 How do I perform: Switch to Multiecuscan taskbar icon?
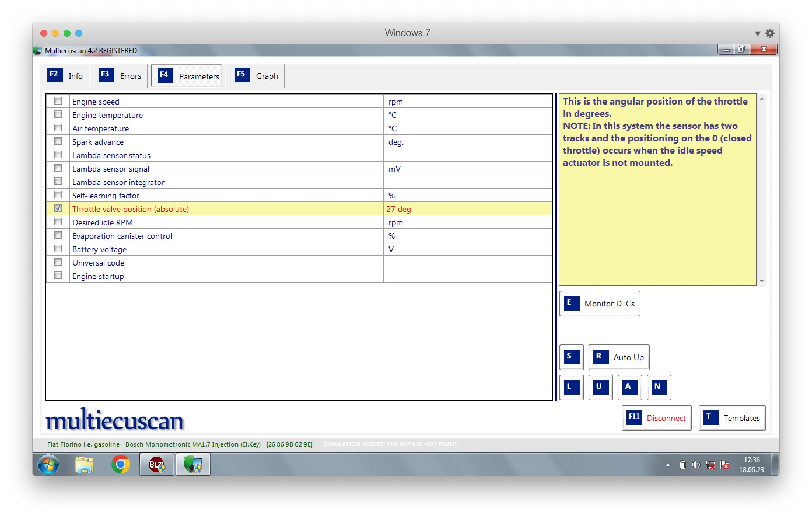point(193,464)
